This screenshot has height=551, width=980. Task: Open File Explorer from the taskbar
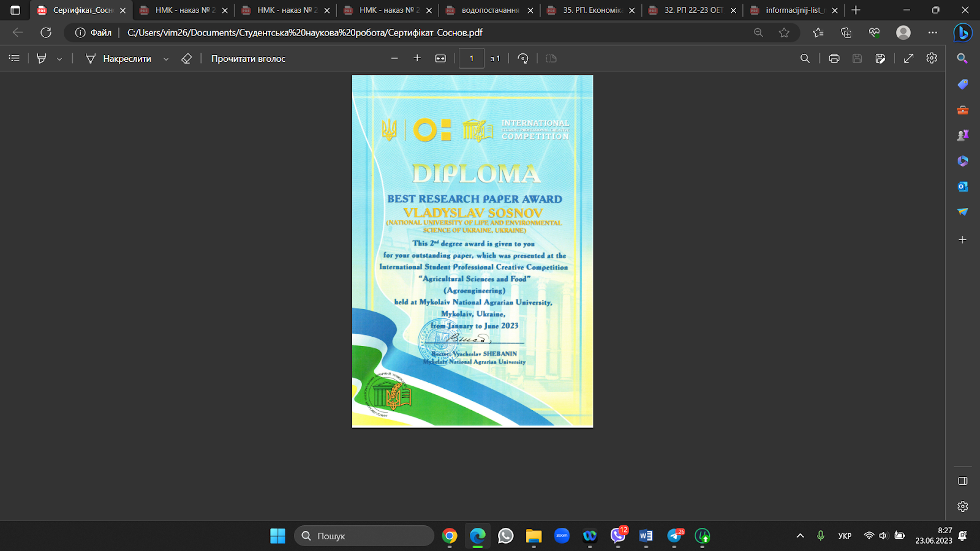[533, 536]
